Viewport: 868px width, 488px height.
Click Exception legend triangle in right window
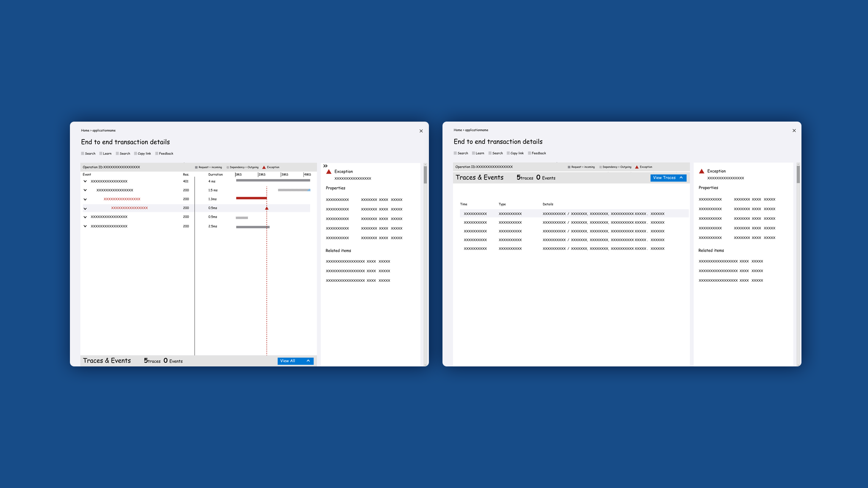point(637,167)
